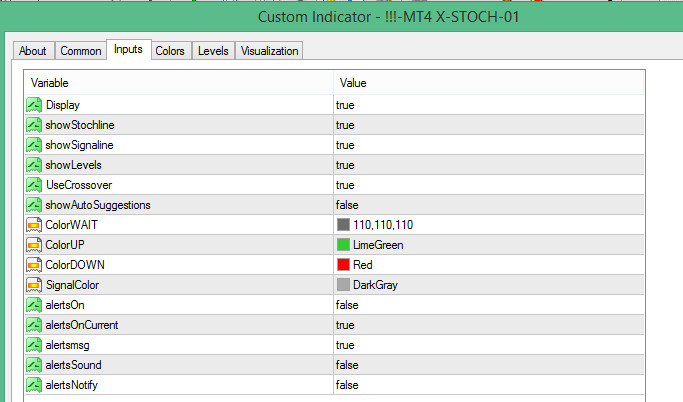Click the ColorWAIT color variable icon
The width and height of the screenshot is (683, 402).
tap(34, 225)
